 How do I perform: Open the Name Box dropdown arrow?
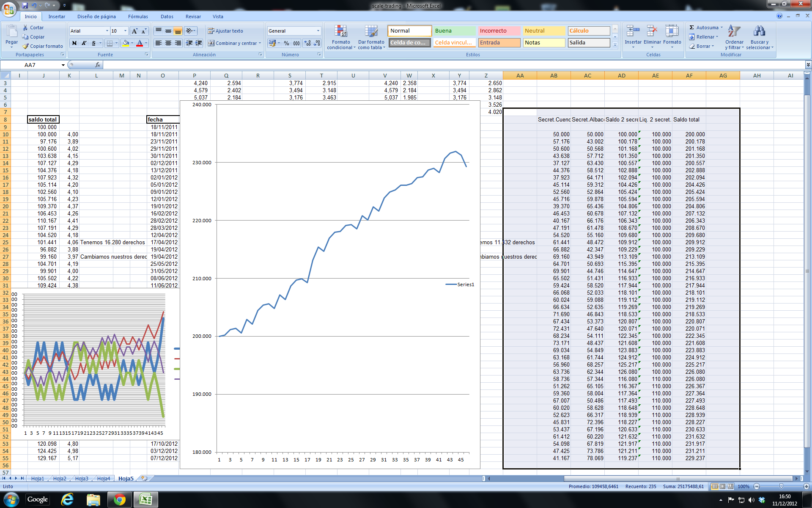[x=63, y=65]
